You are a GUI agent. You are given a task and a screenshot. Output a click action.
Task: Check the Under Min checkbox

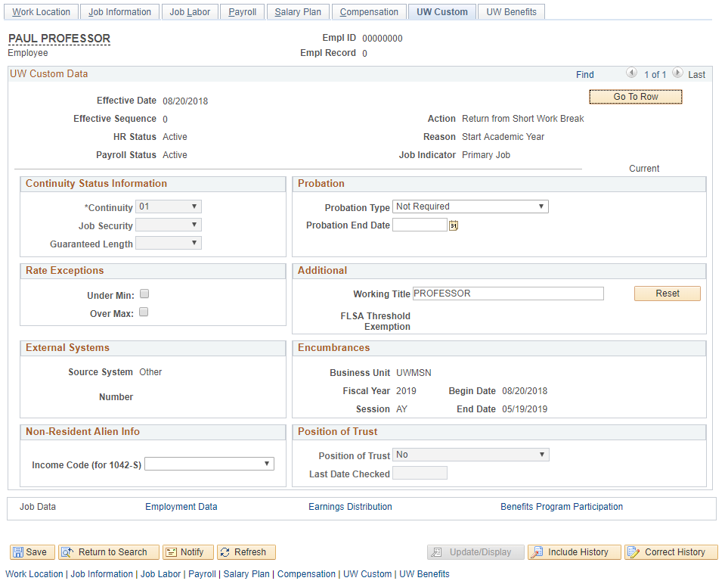coord(144,294)
